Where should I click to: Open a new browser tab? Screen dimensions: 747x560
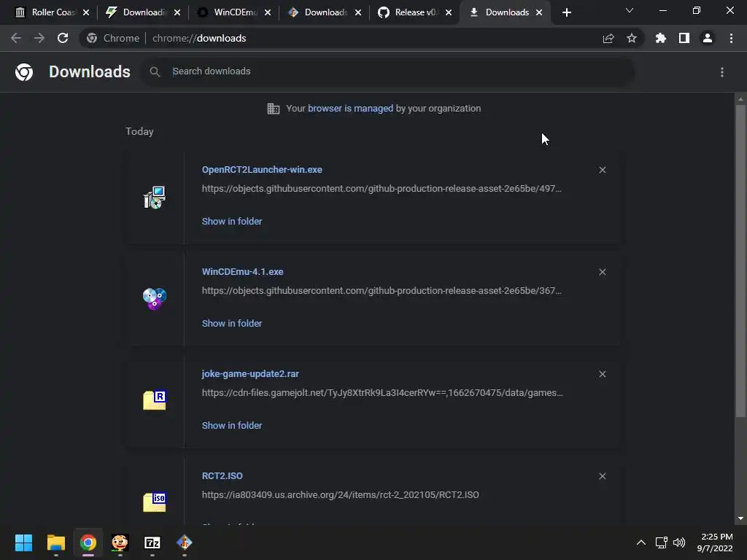[566, 12]
